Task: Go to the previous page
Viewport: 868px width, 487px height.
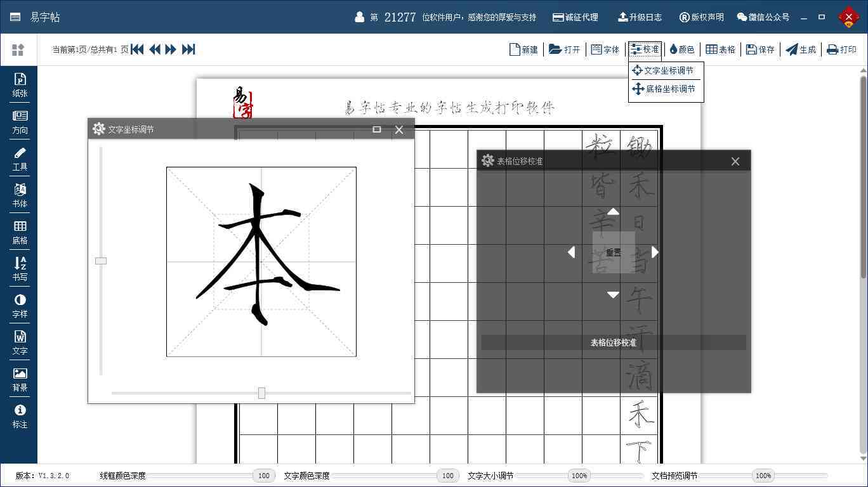Action: pyautogui.click(x=155, y=49)
